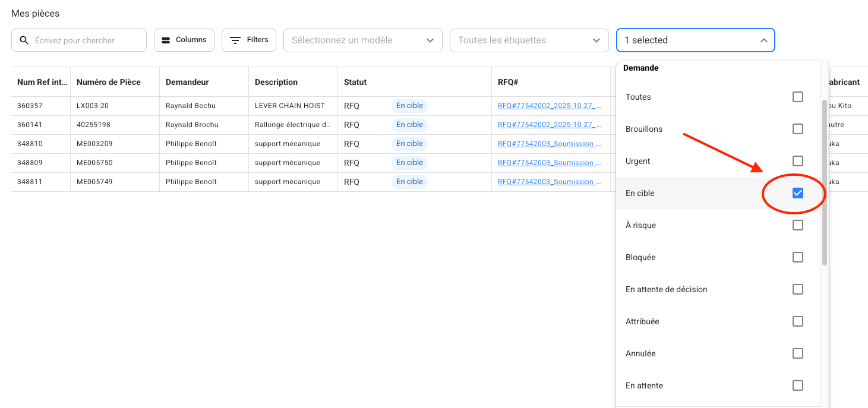The height and width of the screenshot is (408, 868).
Task: Select the En attente de décision option
Action: (666, 289)
